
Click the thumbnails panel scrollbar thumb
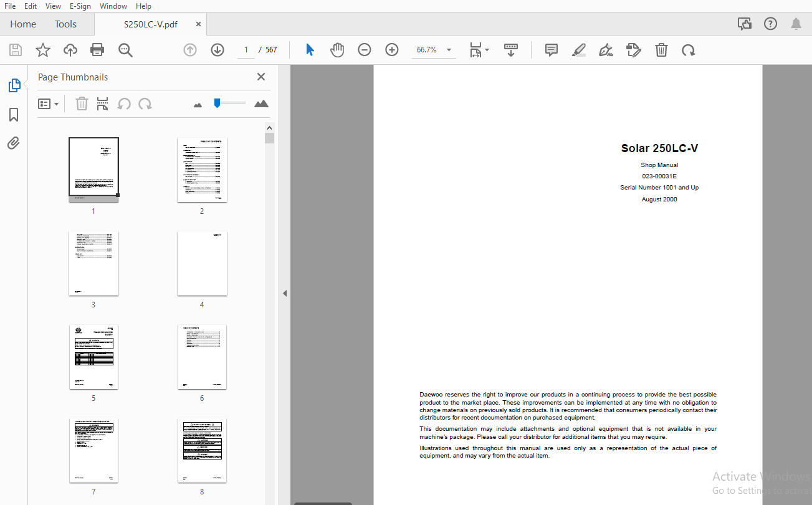(269, 138)
